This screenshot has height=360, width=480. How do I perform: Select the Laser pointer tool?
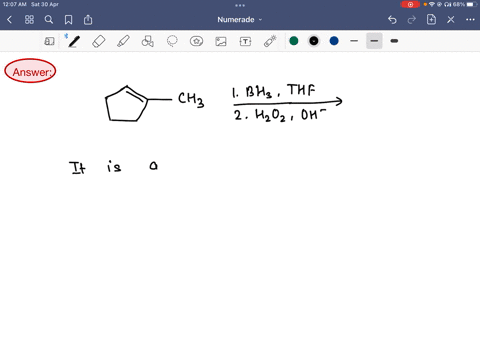[270, 41]
